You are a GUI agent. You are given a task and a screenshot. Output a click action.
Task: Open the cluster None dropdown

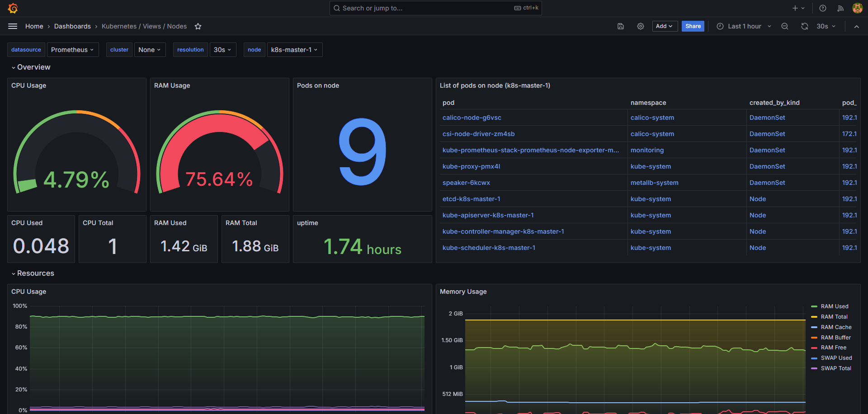click(150, 50)
